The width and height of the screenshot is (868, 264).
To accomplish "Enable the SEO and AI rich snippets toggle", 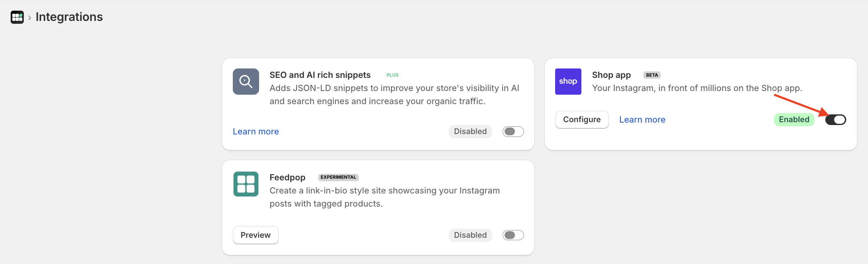I will coord(512,131).
